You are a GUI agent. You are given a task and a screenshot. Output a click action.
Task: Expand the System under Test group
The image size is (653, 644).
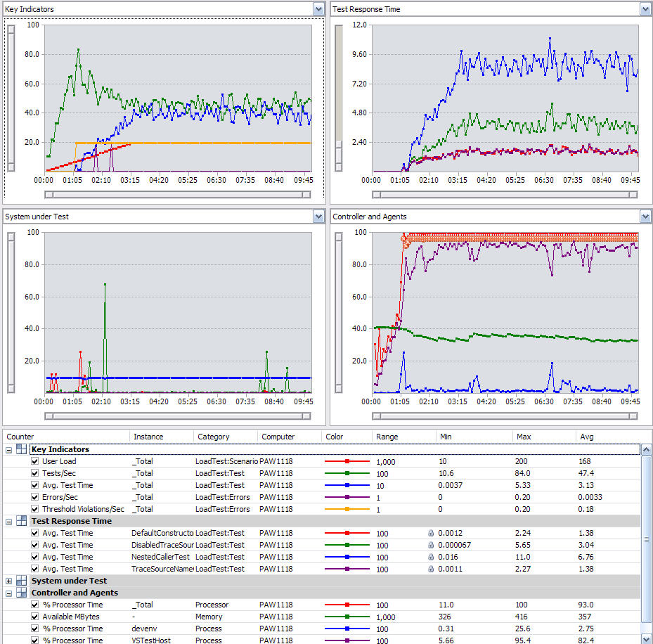pos(8,581)
